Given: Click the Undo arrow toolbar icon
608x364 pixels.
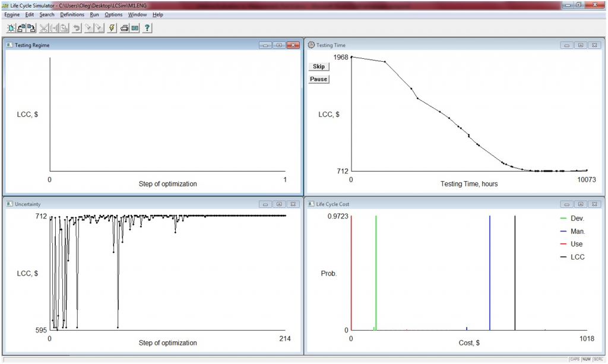Looking at the screenshot, I should click(77, 28).
